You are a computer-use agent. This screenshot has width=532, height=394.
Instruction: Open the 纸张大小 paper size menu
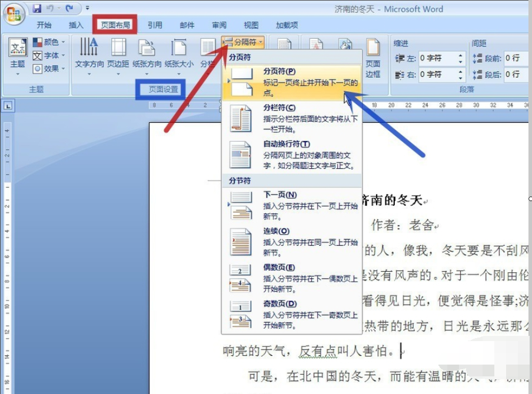pyautogui.click(x=179, y=56)
